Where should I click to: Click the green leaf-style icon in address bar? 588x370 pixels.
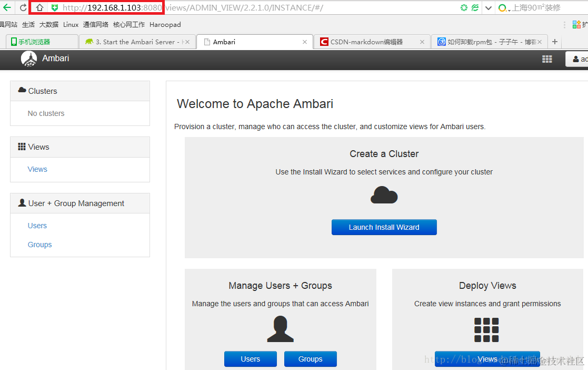click(475, 7)
